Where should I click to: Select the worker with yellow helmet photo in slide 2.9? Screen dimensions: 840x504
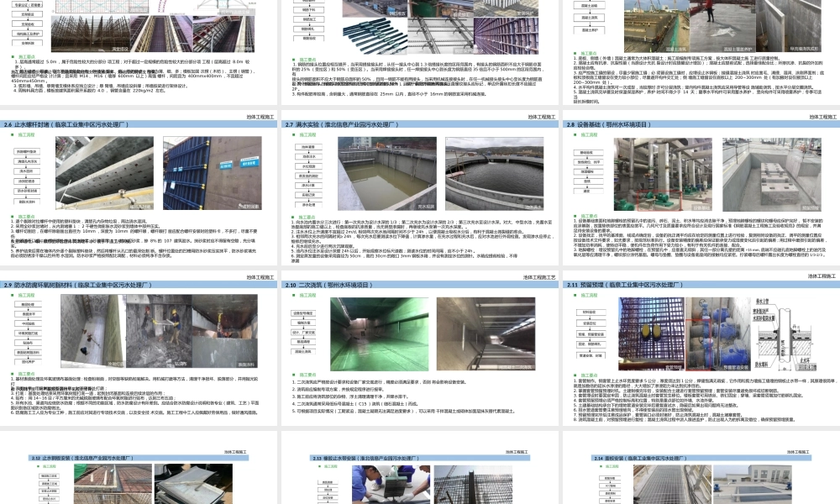coord(159,331)
